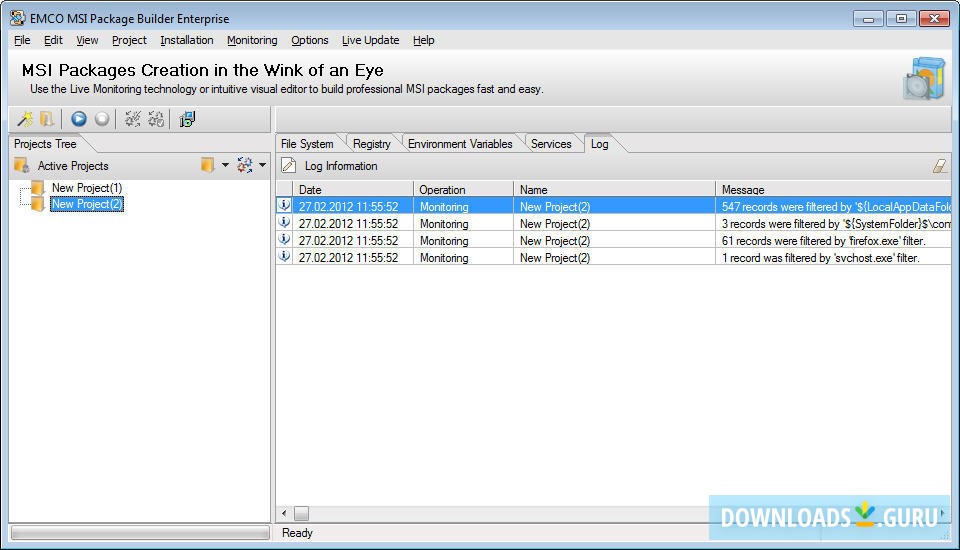This screenshot has height=550, width=960.
Task: Switch to the Registry tab
Action: click(372, 144)
